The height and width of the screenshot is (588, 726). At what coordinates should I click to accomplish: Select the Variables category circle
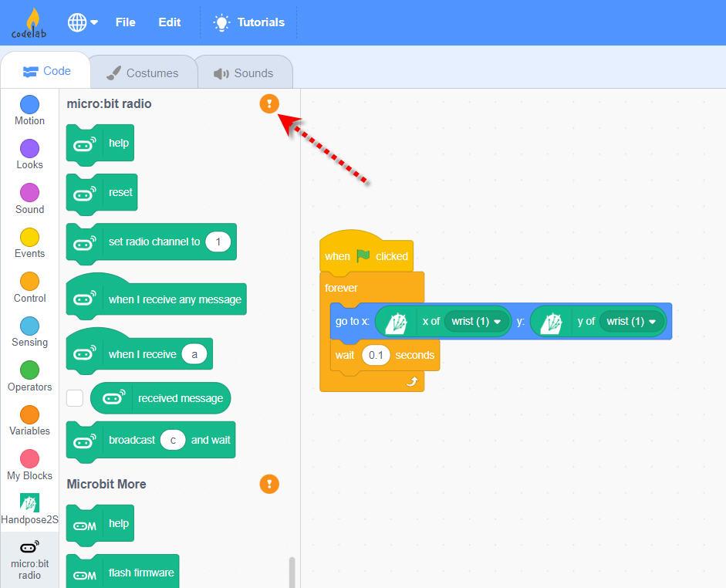point(29,414)
